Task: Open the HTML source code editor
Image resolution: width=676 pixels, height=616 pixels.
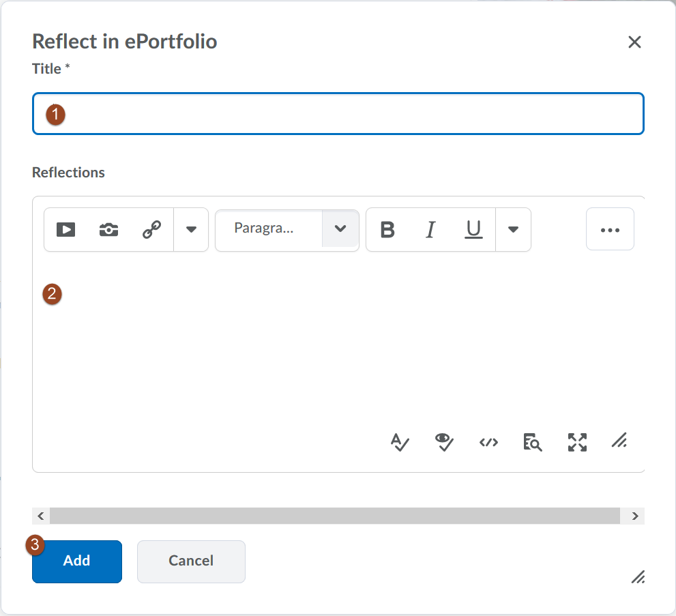Action: (488, 442)
